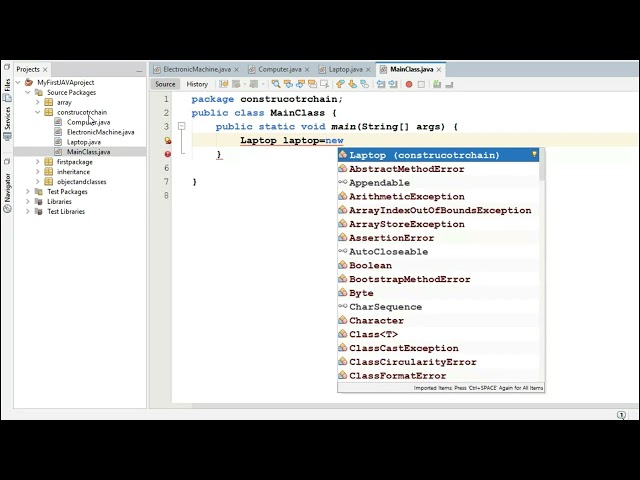Click the editor Forward navigation icon

pos(254,84)
